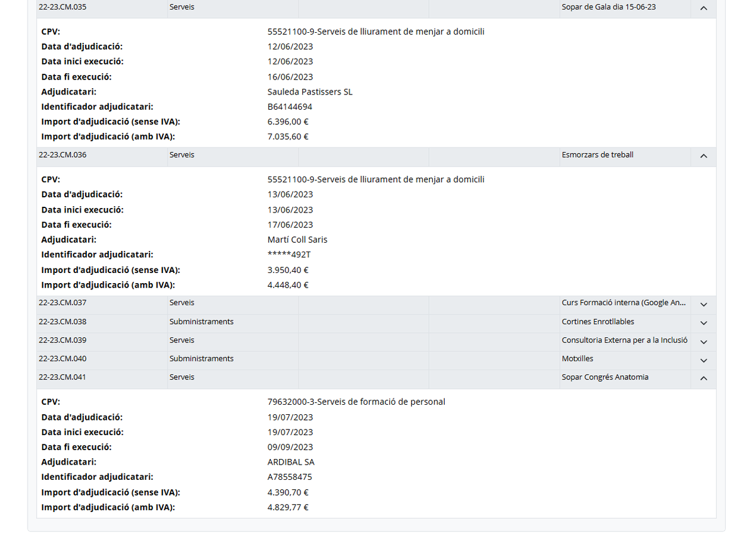Click adjudicatari name Sauleda Pastissers SL

(310, 91)
